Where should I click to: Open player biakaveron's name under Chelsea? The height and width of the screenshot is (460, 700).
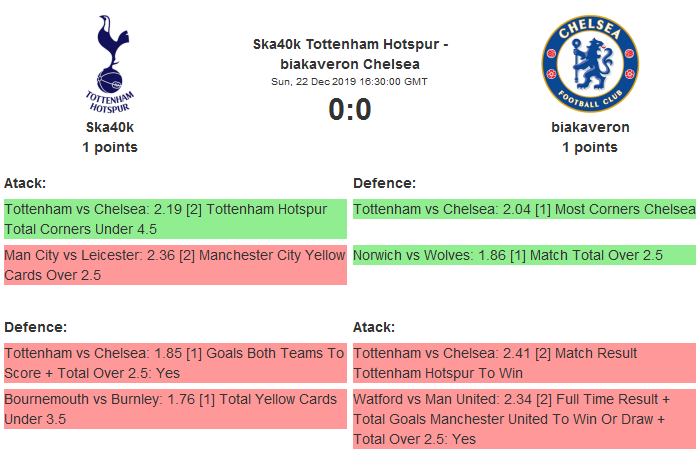tap(590, 127)
